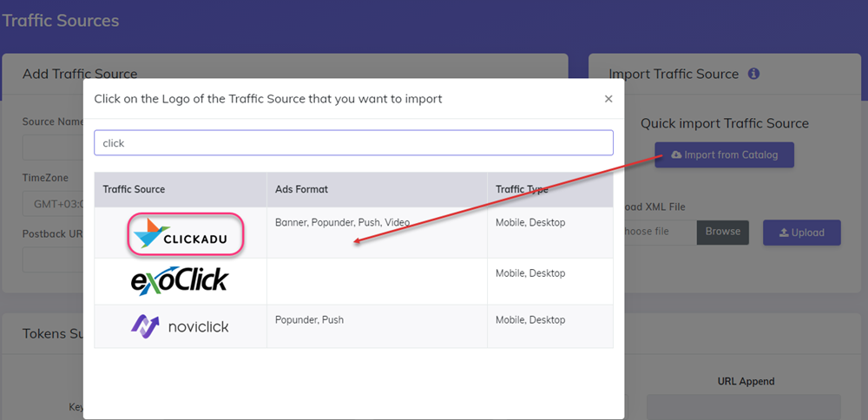The height and width of the screenshot is (420, 868).
Task: Click the Upload button
Action: 801,233
